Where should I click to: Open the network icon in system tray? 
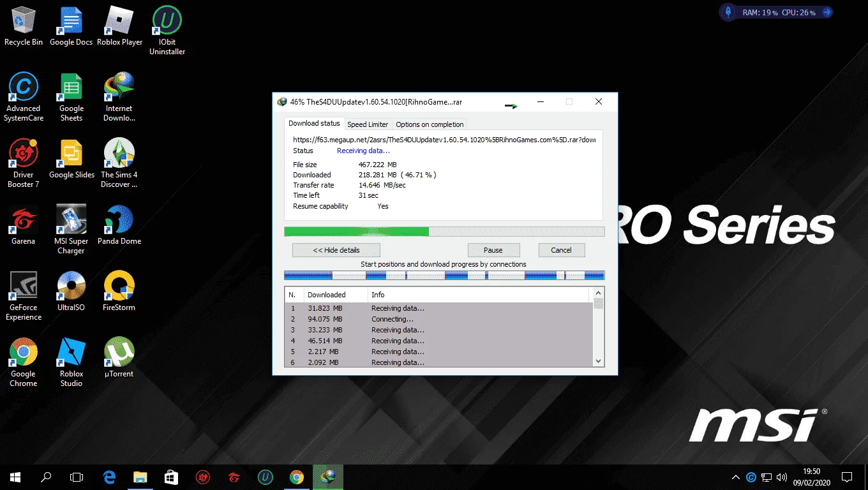(767, 477)
